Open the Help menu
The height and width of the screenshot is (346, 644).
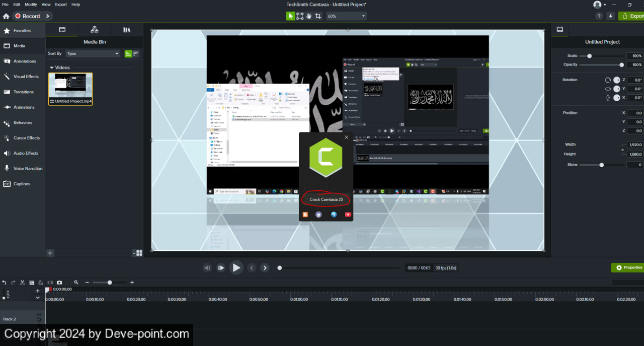[x=75, y=5]
